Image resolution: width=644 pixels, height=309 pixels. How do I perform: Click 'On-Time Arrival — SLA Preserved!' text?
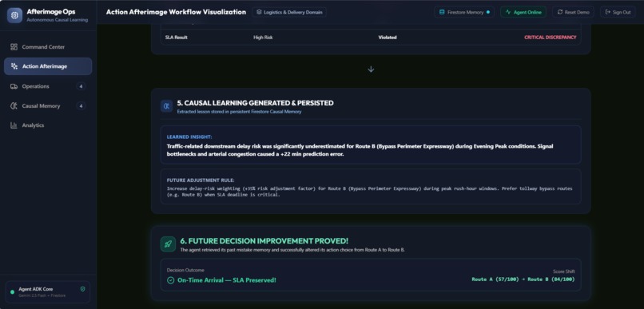227,280
